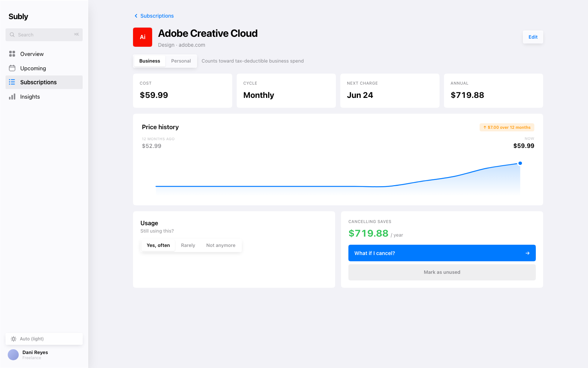Open Subscriptions in the sidebar
The width and height of the screenshot is (588, 368).
coord(44,82)
